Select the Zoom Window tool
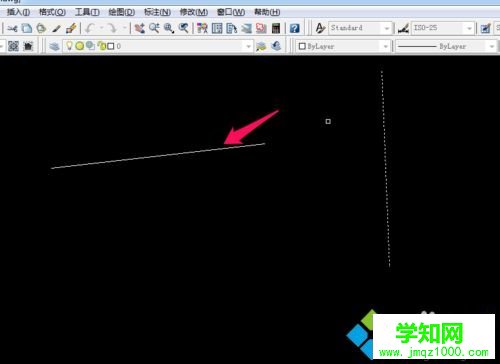500x364 pixels. click(x=169, y=28)
